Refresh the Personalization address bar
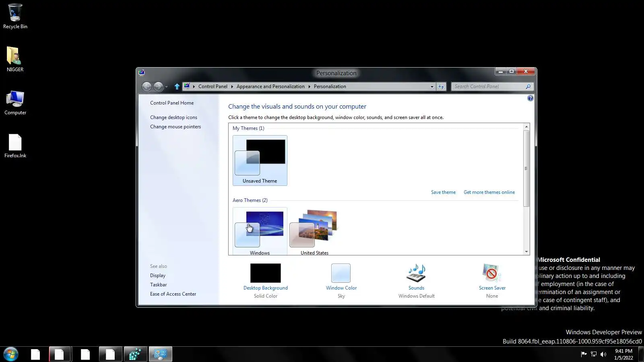 tap(442, 86)
